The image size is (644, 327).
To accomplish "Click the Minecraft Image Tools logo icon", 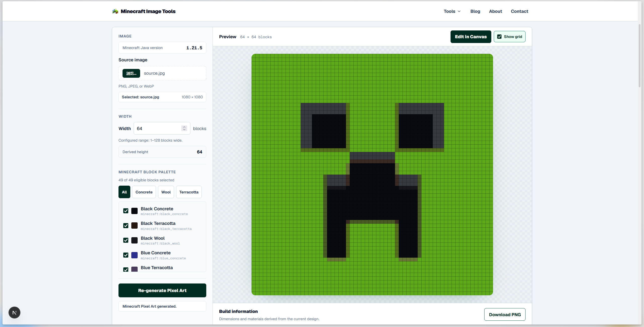I will [115, 11].
